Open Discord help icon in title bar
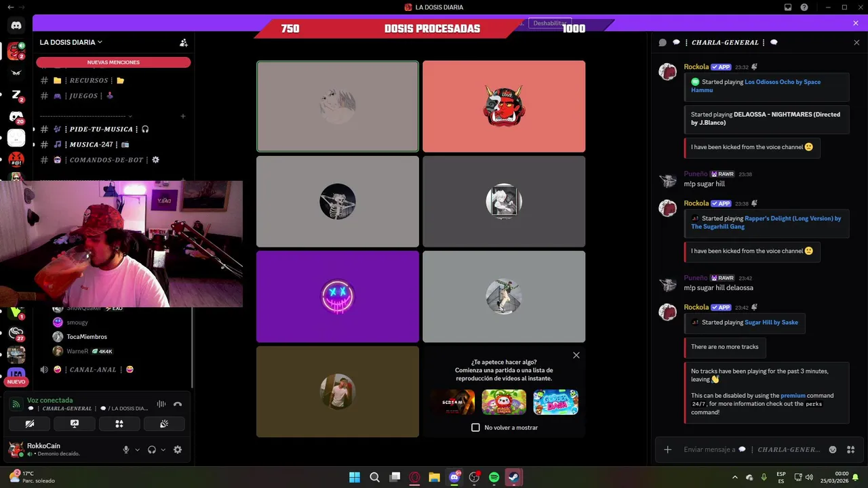Screen dimensions: 868x488 (x=804, y=7)
